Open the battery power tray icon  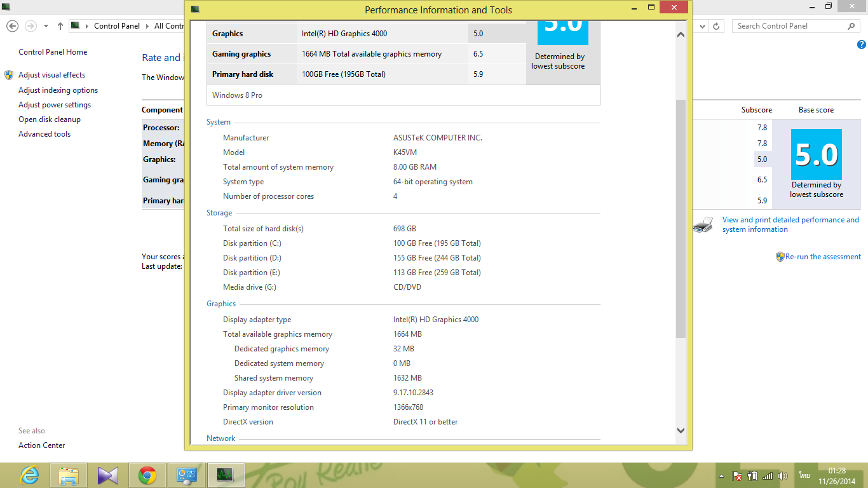coord(753,475)
